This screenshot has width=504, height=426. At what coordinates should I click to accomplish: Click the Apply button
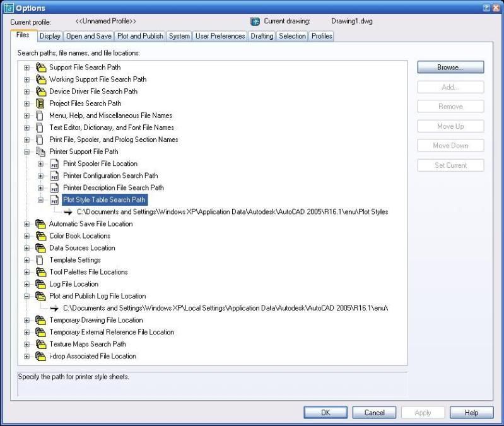423,413
